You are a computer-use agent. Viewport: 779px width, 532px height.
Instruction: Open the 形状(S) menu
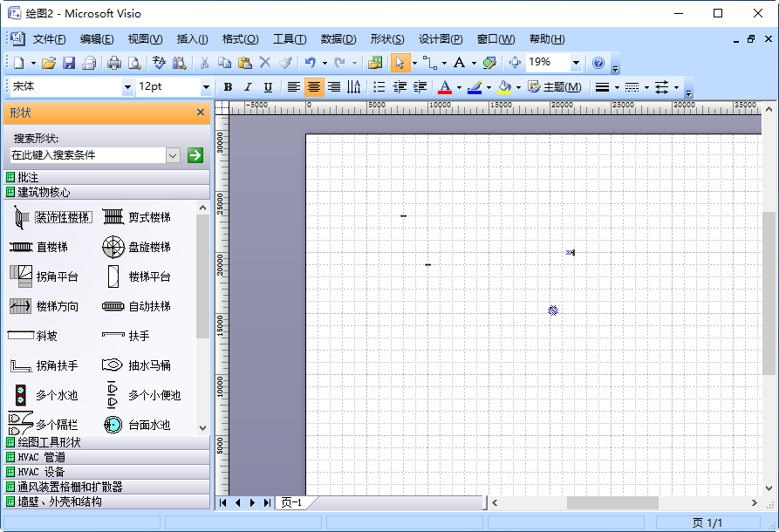(x=387, y=39)
